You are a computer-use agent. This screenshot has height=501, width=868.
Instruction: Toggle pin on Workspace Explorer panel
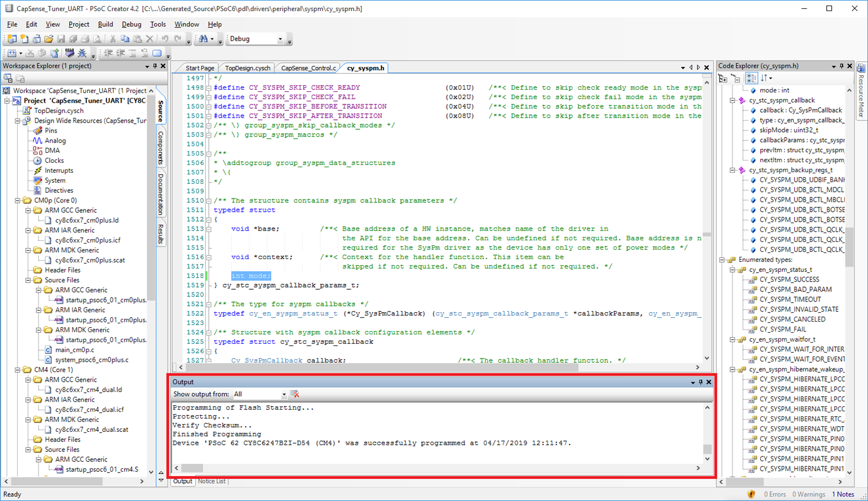tap(155, 66)
